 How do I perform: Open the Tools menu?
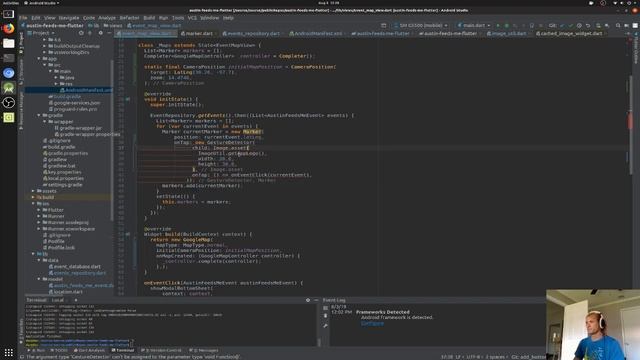coord(178,18)
